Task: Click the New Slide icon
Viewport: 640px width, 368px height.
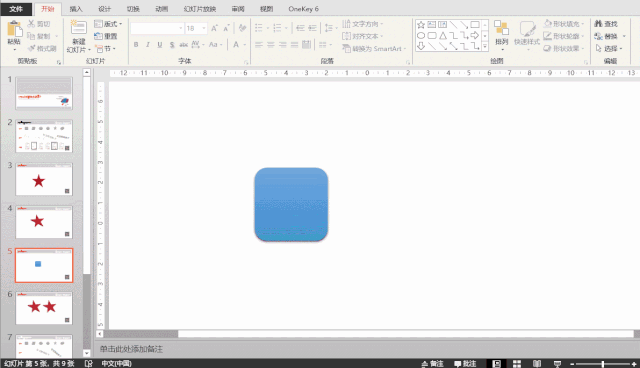Action: (78, 27)
